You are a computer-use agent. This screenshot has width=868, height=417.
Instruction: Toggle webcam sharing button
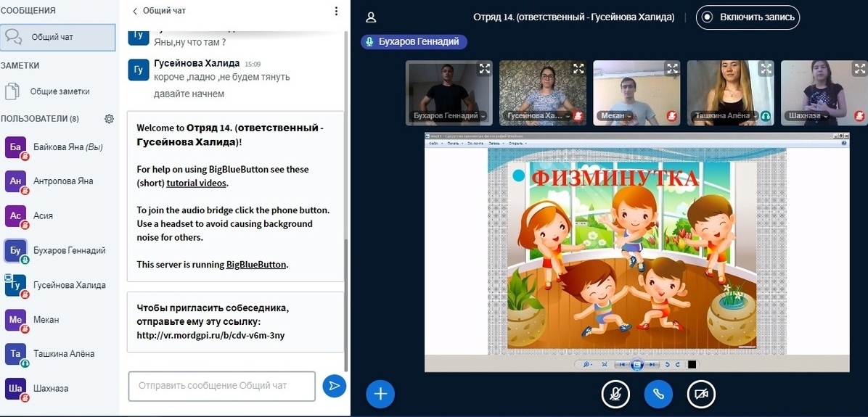point(701,394)
